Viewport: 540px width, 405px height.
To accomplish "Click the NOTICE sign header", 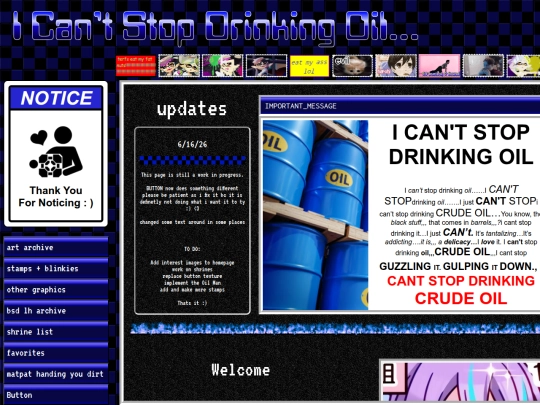I will click(x=56, y=98).
